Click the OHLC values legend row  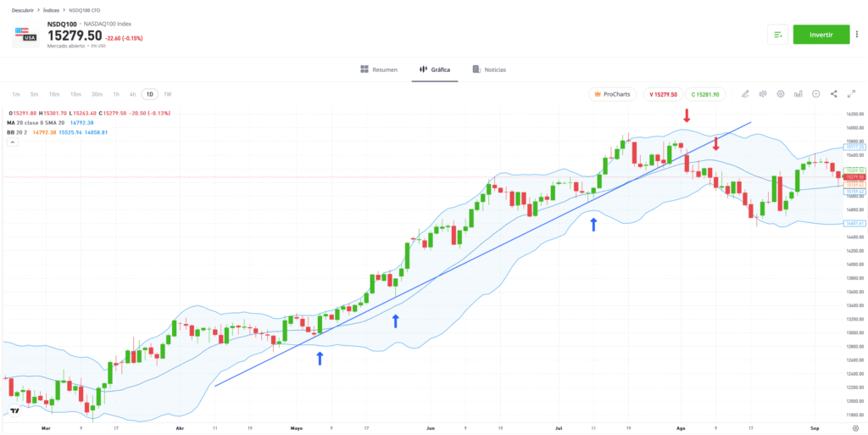point(90,113)
